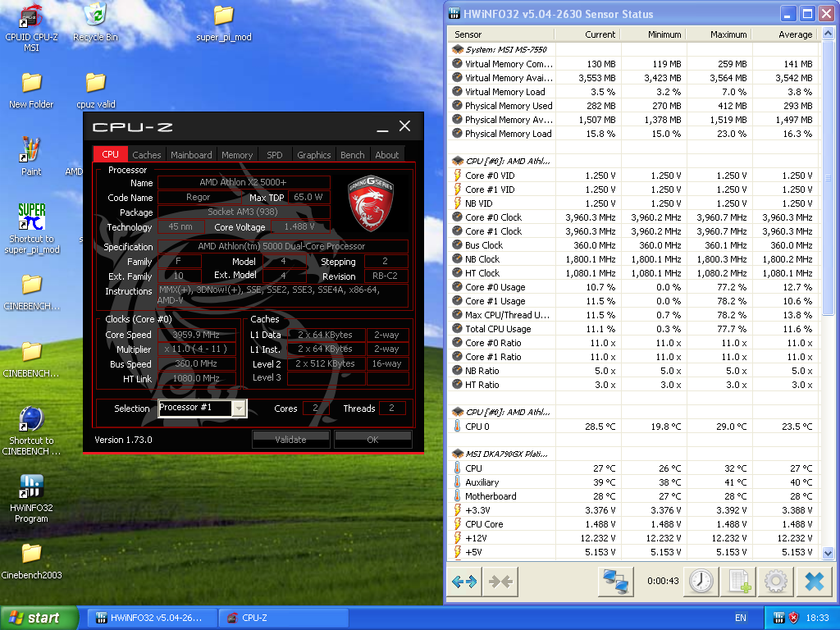Open HWiNFO remote network monitoring button
Viewport: 840px width, 630px height.
(615, 582)
